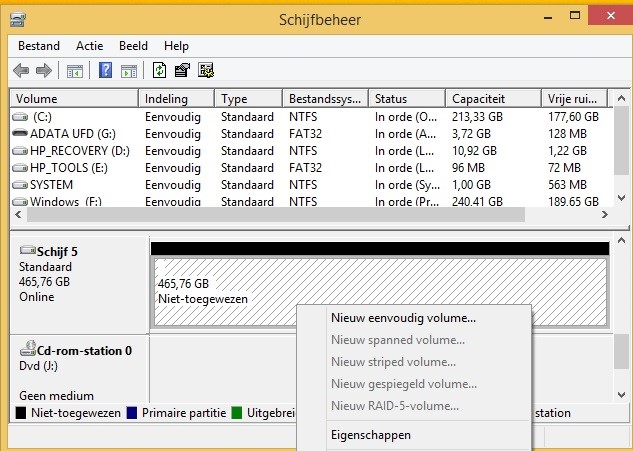
Task: Click the Forward arrow in toolbar
Action: 44,70
